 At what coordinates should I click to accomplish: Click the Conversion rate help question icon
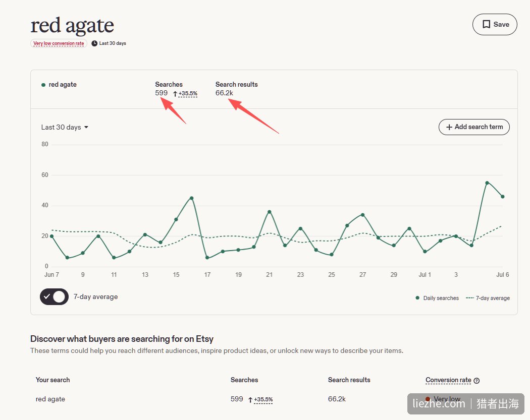coord(476,381)
